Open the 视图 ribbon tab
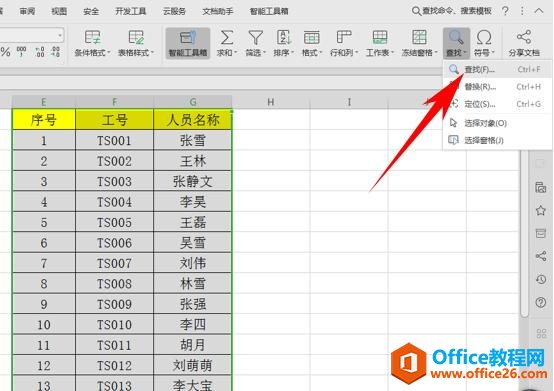The image size is (554, 391). pyautogui.click(x=59, y=11)
